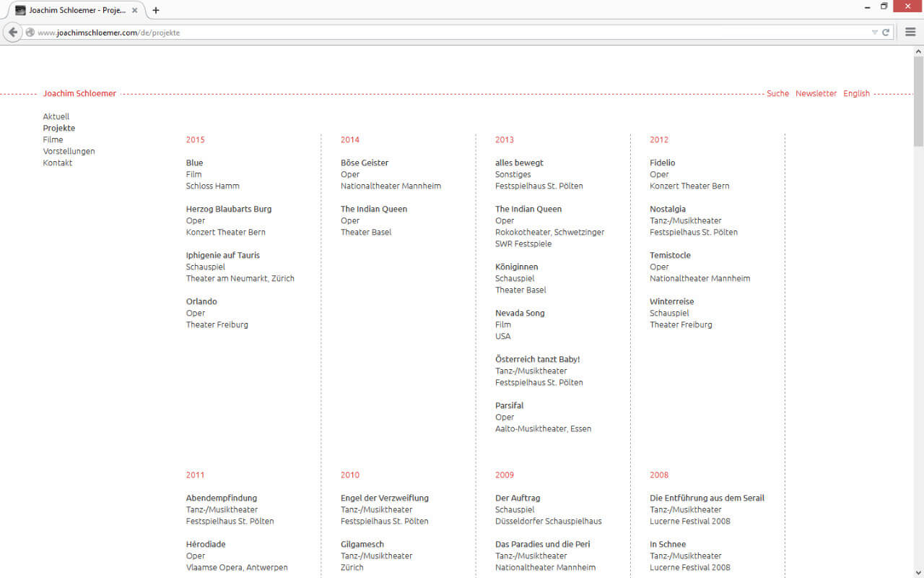Image resolution: width=924 pixels, height=578 pixels.
Task: Click the 2008 year heading
Action: [659, 475]
